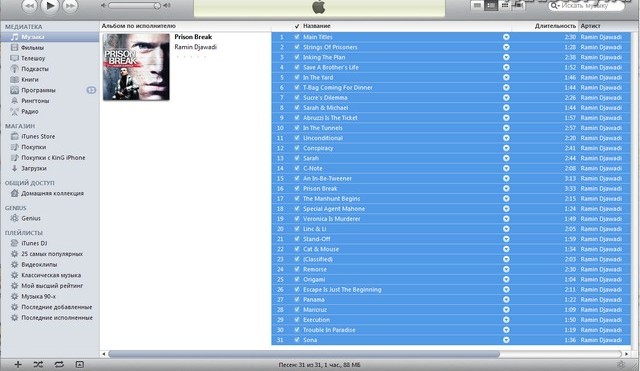This screenshot has height=371, width=640.
Task: Click the search music field
Action: click(x=586, y=6)
